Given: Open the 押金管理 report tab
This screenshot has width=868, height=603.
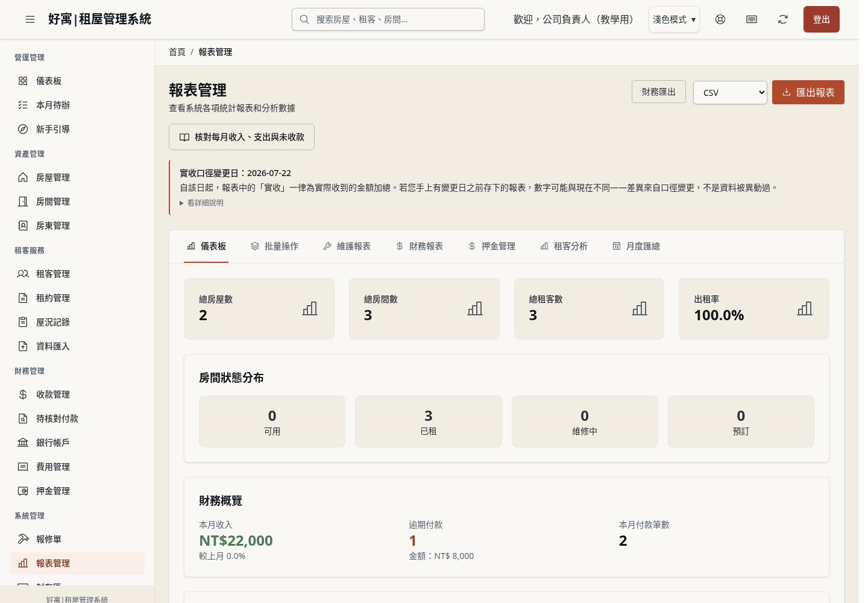Looking at the screenshot, I should [x=491, y=246].
